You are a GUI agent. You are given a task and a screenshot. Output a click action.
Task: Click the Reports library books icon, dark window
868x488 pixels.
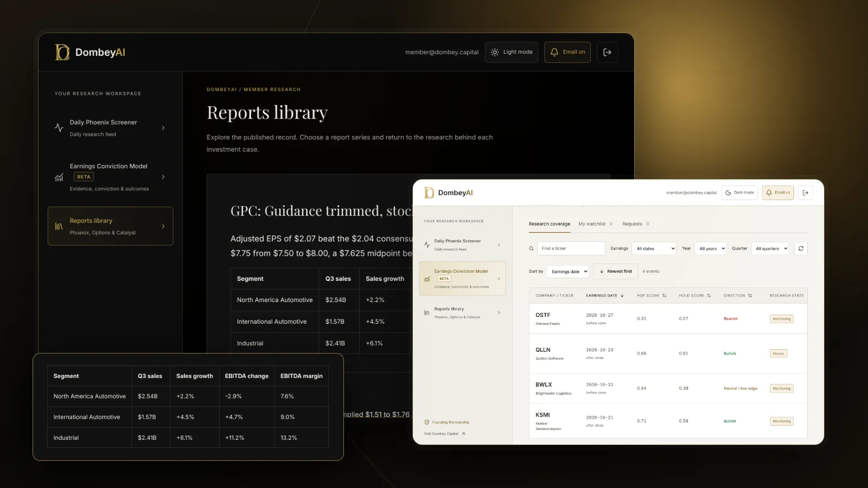(x=59, y=226)
